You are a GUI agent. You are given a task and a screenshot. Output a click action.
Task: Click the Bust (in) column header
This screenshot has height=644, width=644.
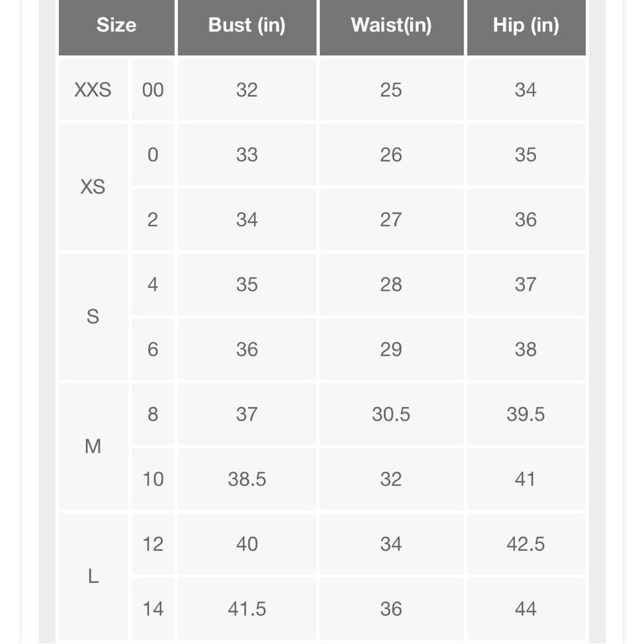coord(247,26)
